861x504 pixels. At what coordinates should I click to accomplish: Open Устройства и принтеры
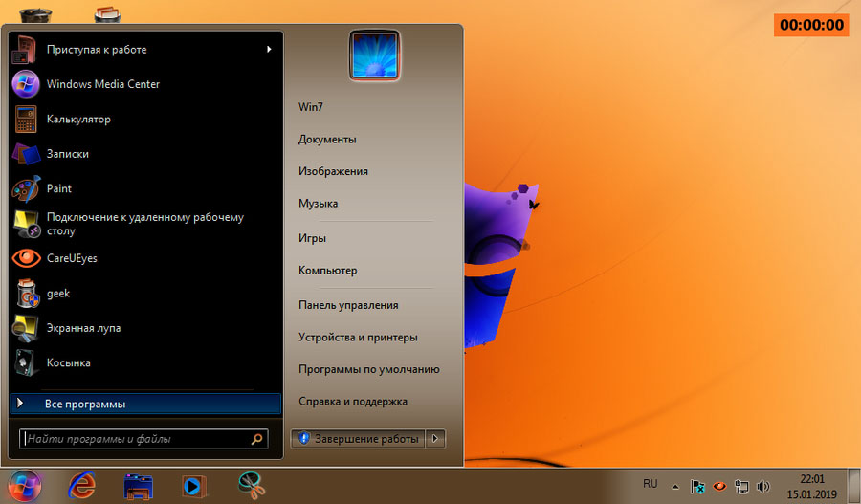coord(358,337)
